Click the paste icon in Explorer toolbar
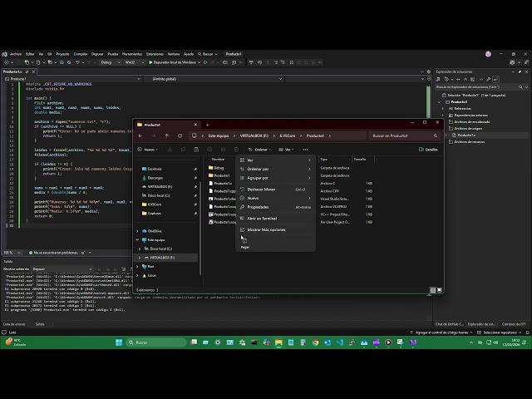 point(196,150)
